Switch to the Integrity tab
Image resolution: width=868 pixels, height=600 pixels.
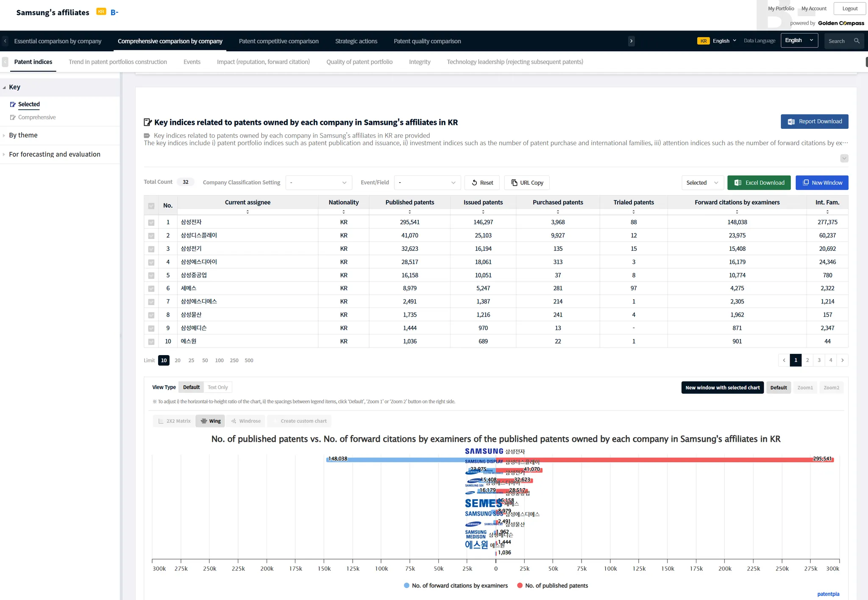(419, 62)
